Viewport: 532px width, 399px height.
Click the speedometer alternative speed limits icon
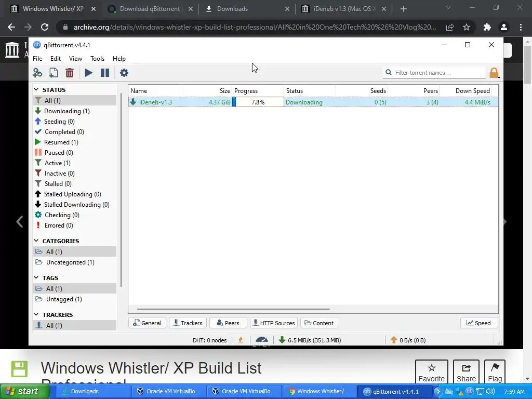[x=262, y=340]
